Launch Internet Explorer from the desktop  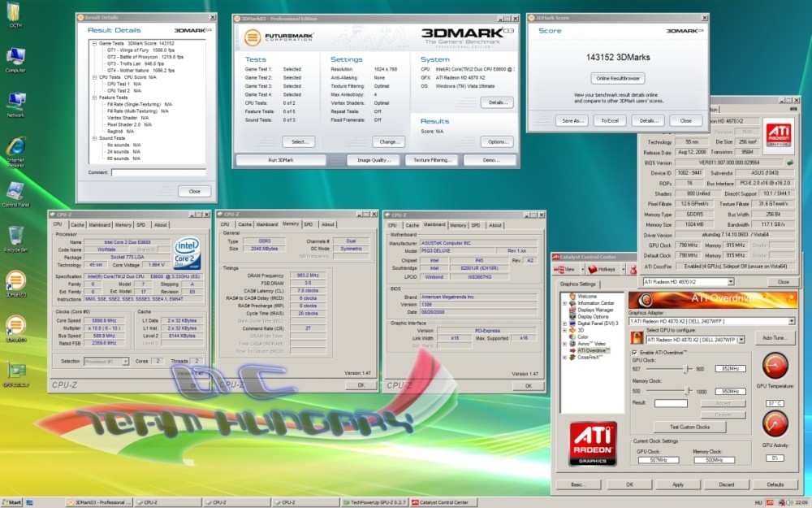pos(15,153)
